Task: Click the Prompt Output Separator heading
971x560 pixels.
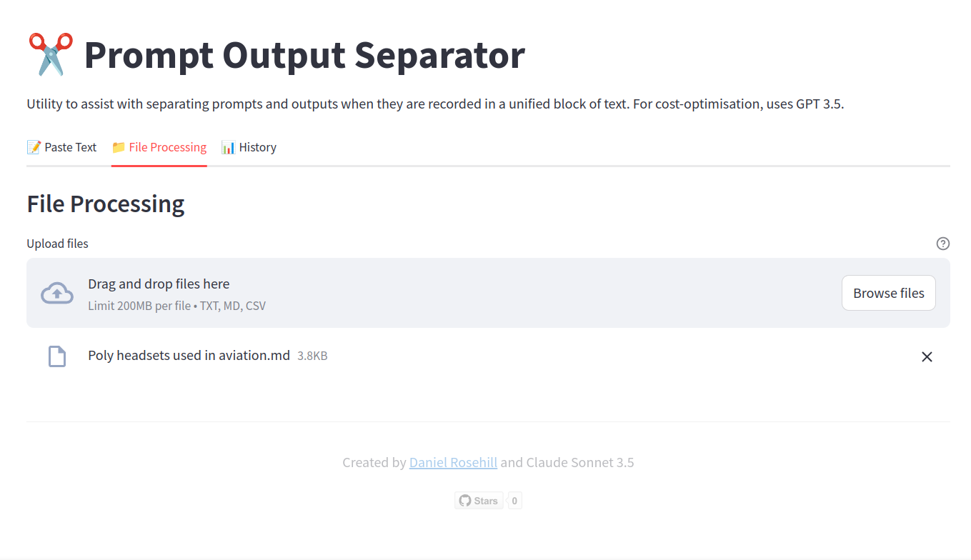Action: coord(304,54)
